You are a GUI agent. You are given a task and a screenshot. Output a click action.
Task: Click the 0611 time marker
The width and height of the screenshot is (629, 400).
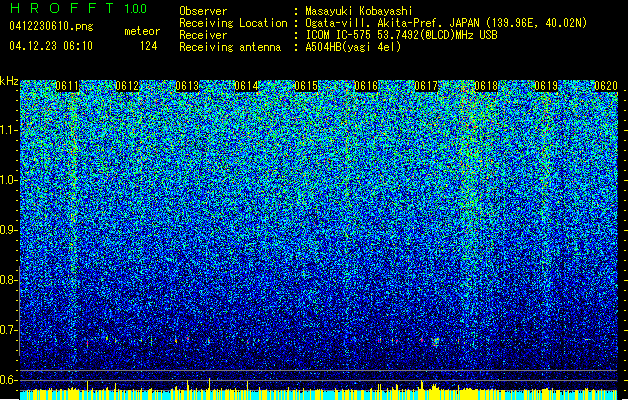(x=67, y=86)
